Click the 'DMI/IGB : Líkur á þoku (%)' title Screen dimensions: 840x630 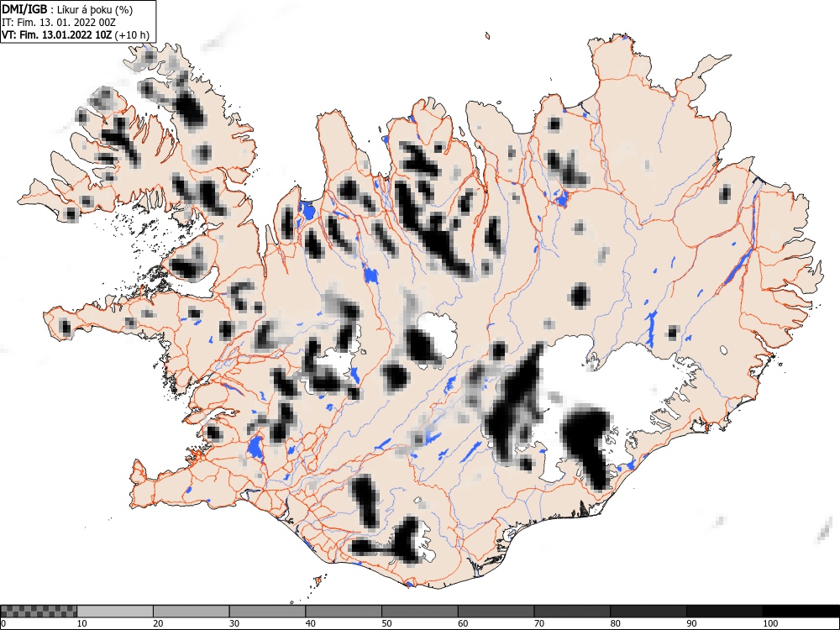[x=67, y=9]
